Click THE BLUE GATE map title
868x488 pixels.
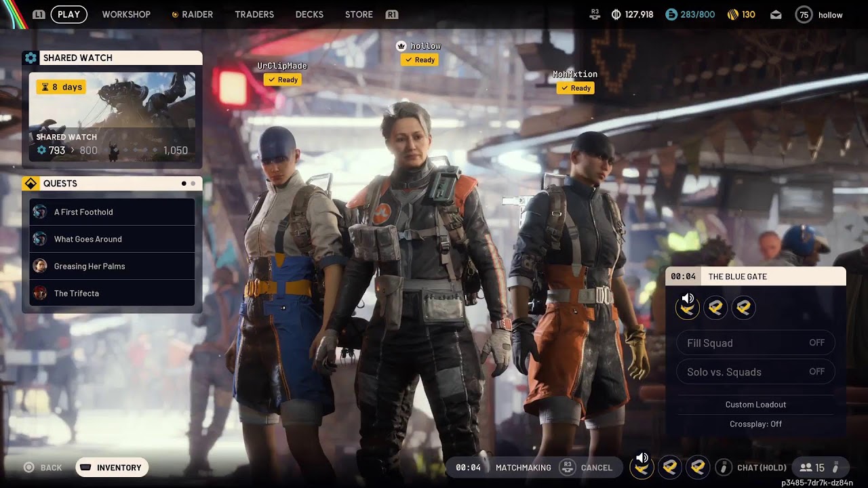pos(738,277)
